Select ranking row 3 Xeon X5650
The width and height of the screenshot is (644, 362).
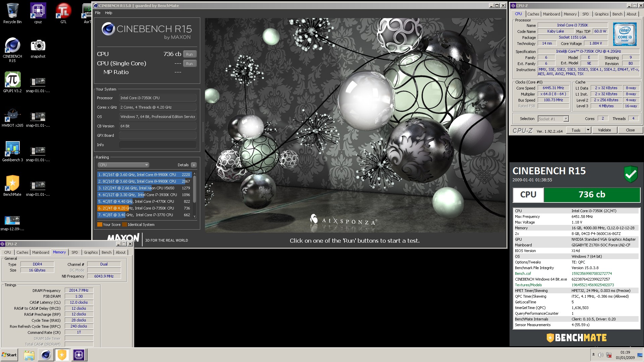[144, 188]
